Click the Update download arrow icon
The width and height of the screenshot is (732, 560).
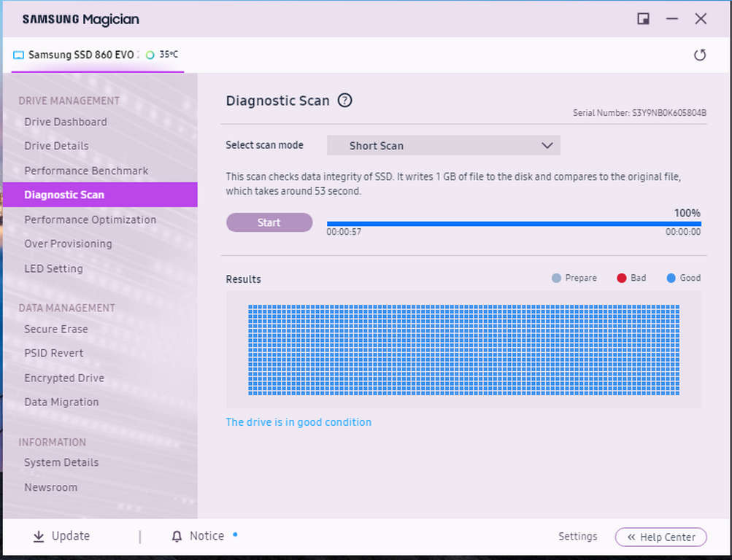(x=39, y=537)
